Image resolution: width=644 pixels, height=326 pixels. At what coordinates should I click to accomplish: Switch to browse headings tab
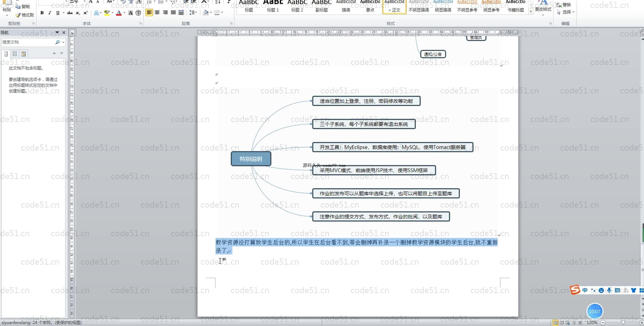[6, 54]
